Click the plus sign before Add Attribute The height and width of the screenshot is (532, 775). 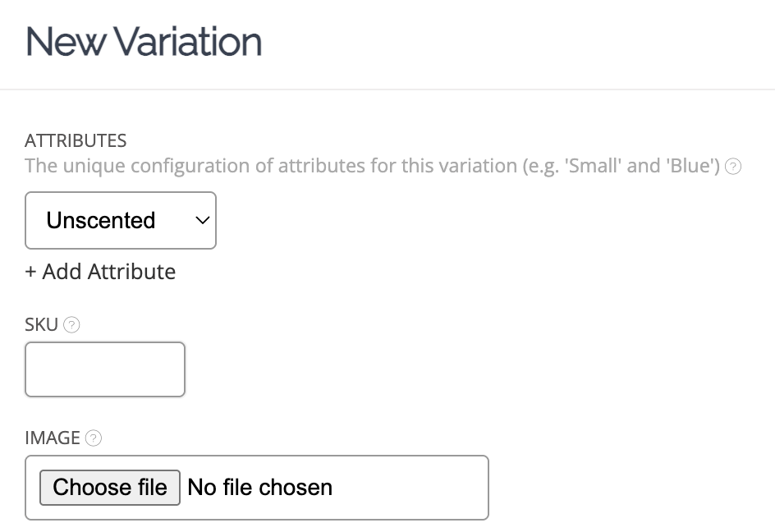[30, 272]
